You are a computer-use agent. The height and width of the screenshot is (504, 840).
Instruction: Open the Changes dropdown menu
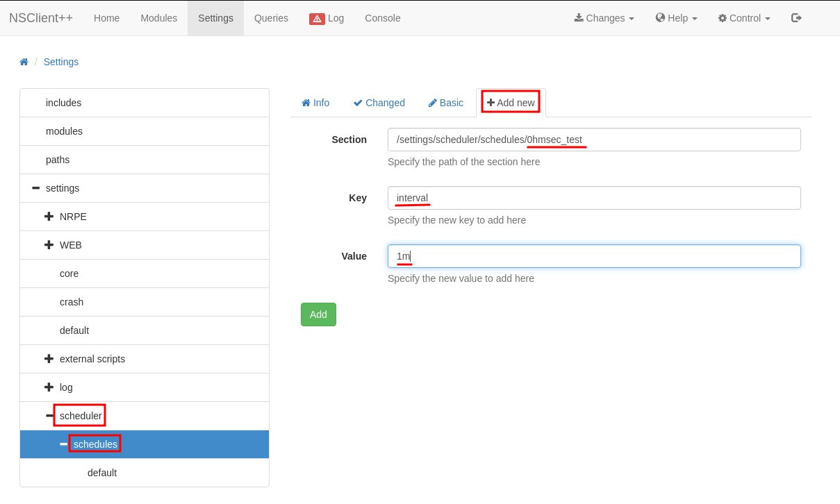(x=604, y=18)
